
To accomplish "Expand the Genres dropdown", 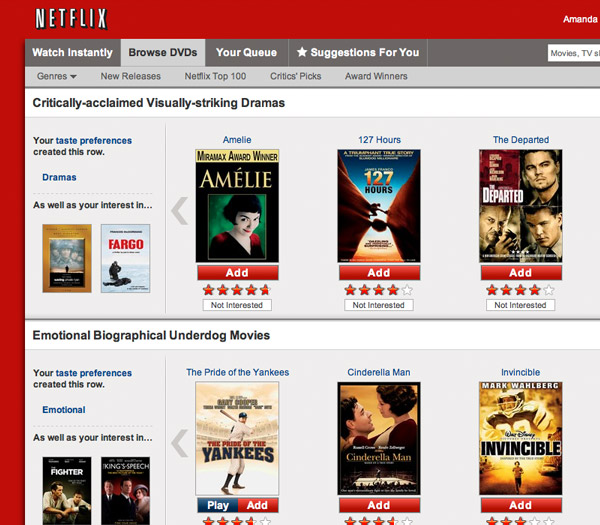I will click(x=57, y=76).
